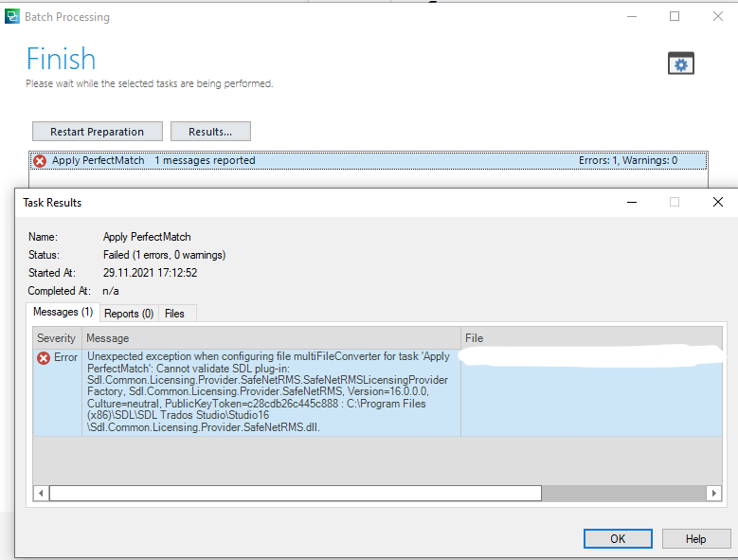Click the Name value Apply PerfectMatch

point(147,237)
